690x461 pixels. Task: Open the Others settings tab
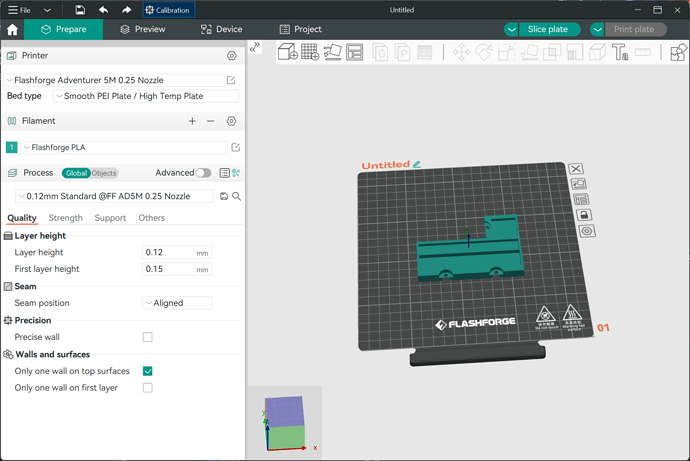[152, 218]
